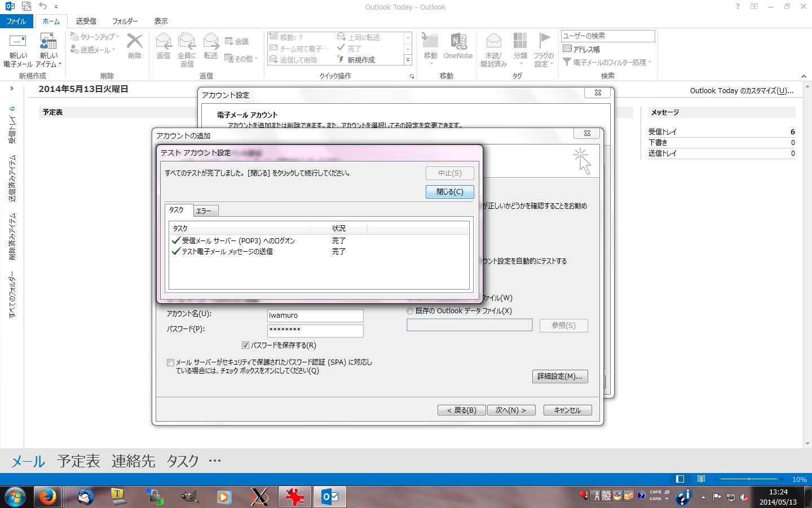Click the Reply All (全員に返信) icon
Screen dimensions: 812x508
(187, 41)
